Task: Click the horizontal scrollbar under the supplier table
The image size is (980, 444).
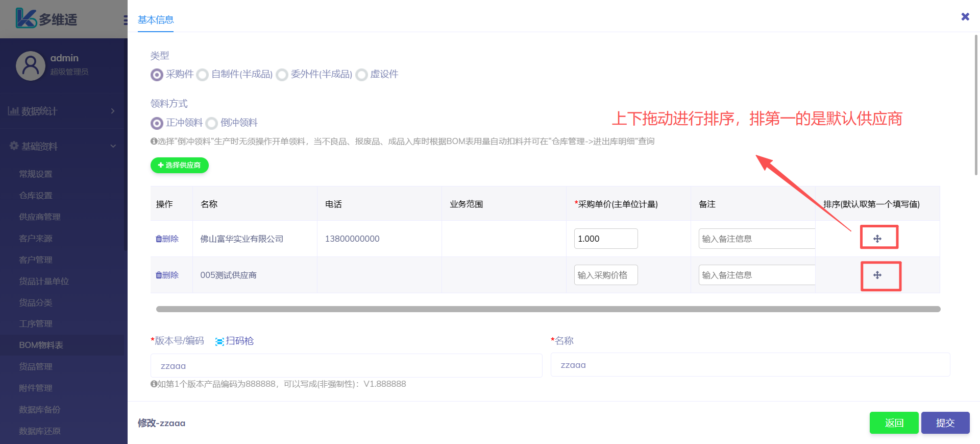Action: tap(548, 309)
